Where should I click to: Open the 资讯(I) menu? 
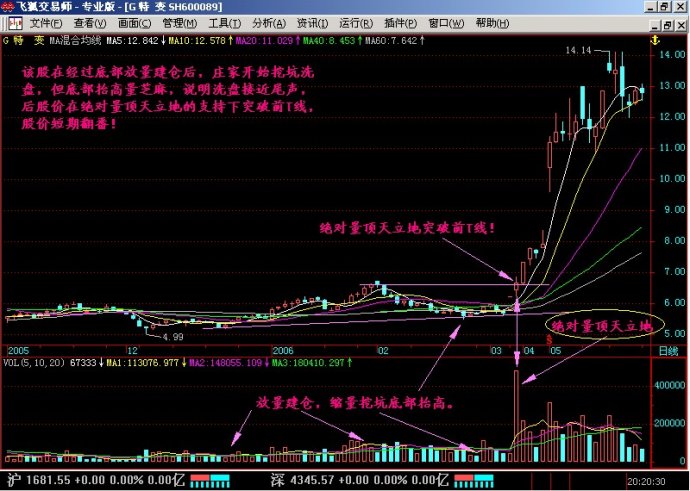[x=312, y=24]
